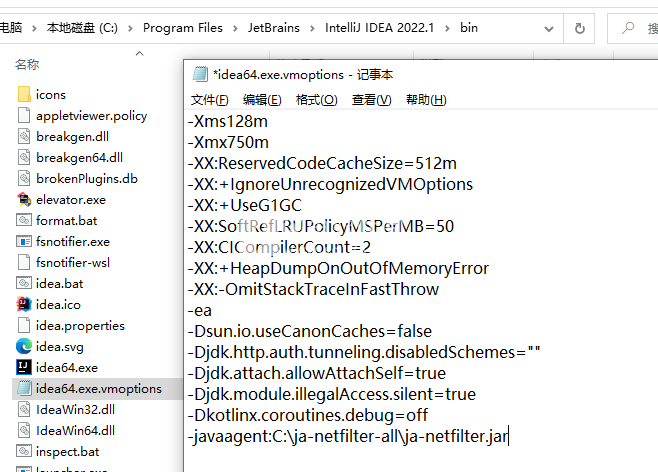
Task: Toggle sort arrow above 名称 column
Action: point(139,53)
